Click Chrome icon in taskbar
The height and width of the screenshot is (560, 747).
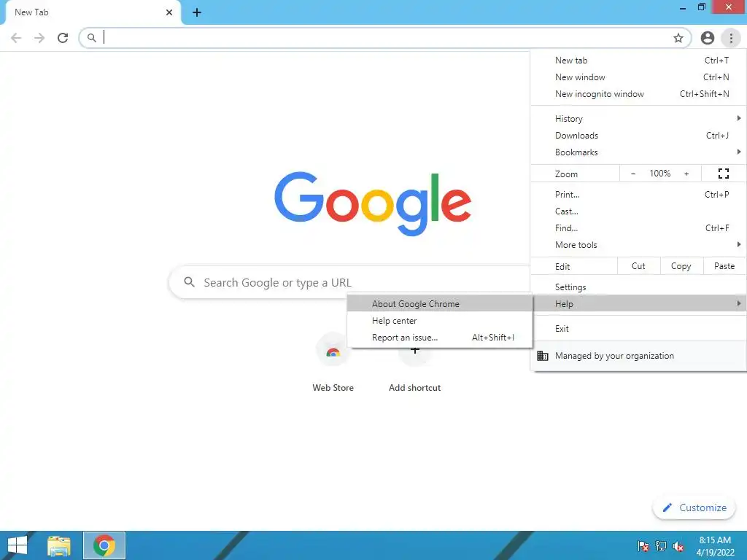[104, 545]
